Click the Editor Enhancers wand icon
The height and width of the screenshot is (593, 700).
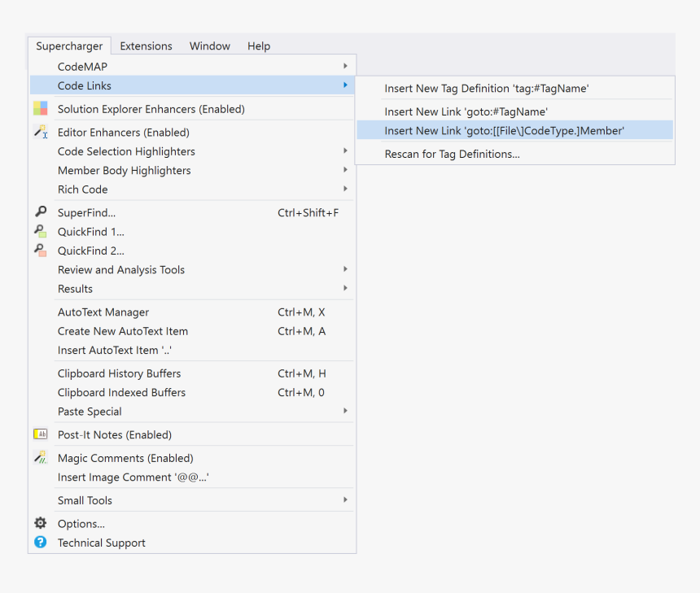tap(41, 132)
